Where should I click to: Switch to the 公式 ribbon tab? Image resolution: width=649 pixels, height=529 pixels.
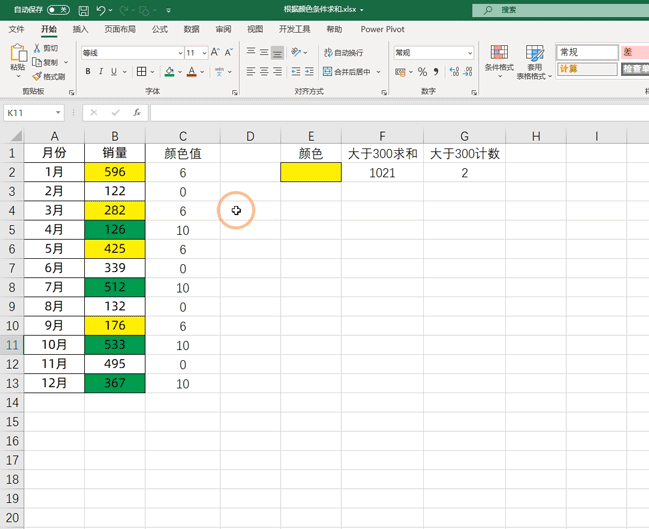click(x=160, y=29)
